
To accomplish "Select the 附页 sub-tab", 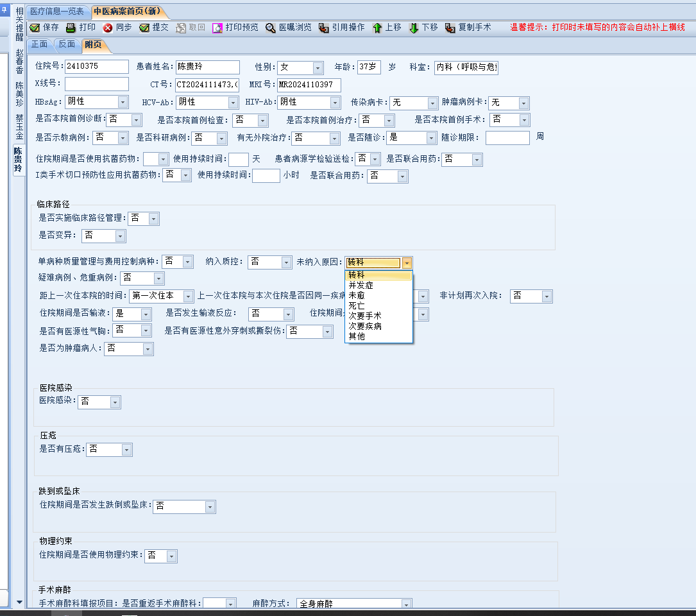I will (93, 44).
